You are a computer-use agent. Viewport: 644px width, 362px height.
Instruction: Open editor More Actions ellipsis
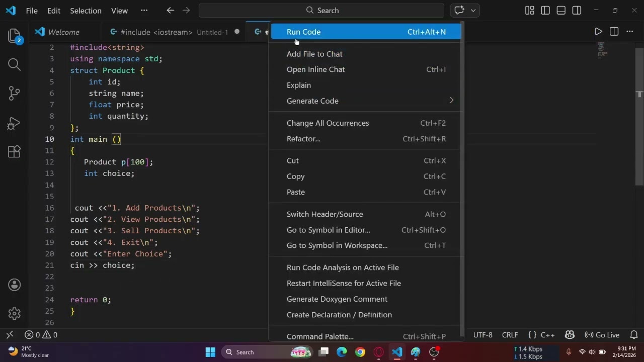click(x=629, y=32)
